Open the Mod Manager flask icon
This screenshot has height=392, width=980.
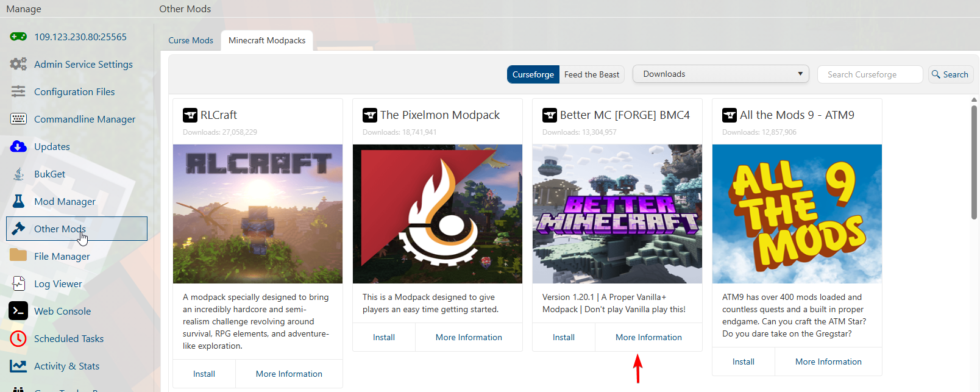pyautogui.click(x=18, y=201)
